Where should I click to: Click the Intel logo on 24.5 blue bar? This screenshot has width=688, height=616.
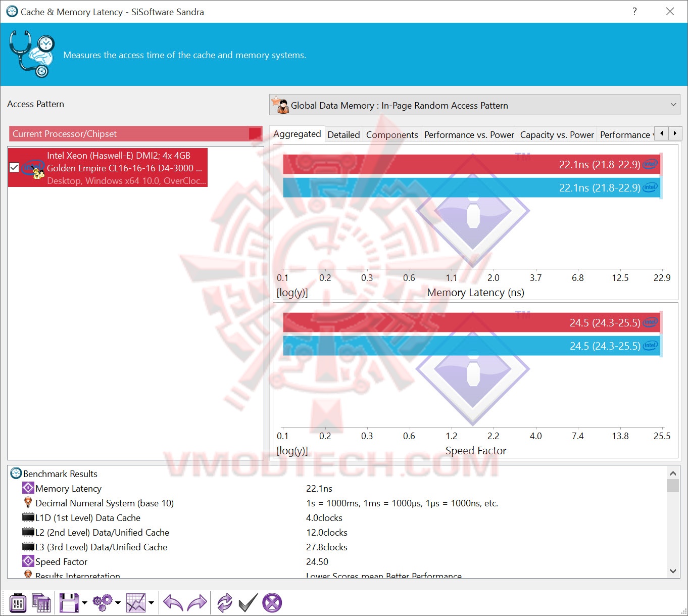[650, 345]
